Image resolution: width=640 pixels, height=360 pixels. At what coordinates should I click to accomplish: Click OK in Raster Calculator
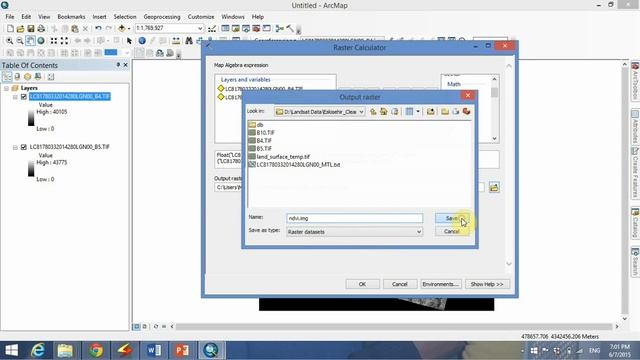(362, 284)
